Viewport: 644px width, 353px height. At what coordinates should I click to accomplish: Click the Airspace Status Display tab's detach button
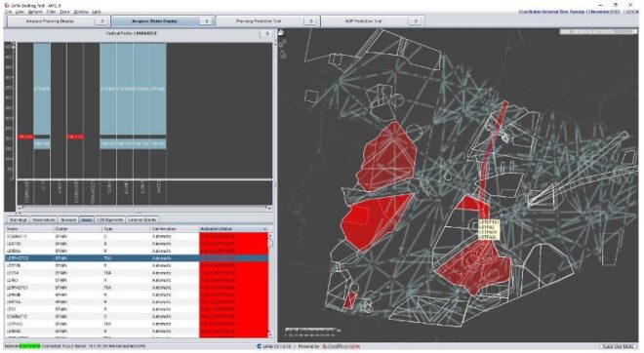pos(206,20)
